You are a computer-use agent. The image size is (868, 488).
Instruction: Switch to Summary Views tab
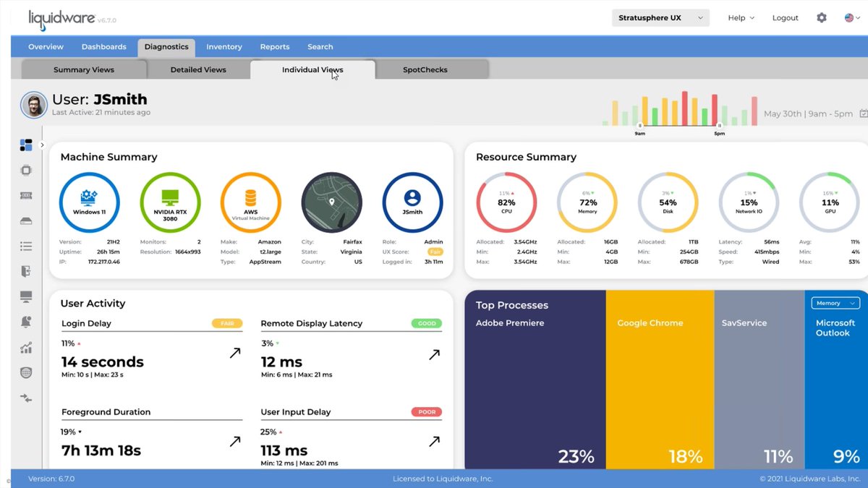(84, 70)
